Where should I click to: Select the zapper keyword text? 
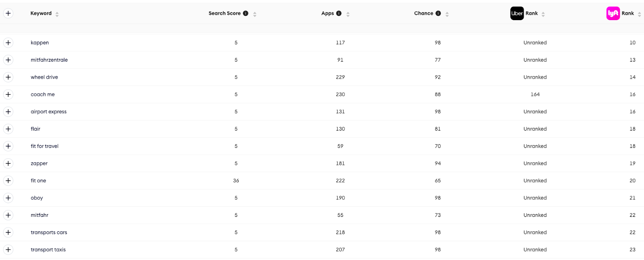pyautogui.click(x=39, y=164)
